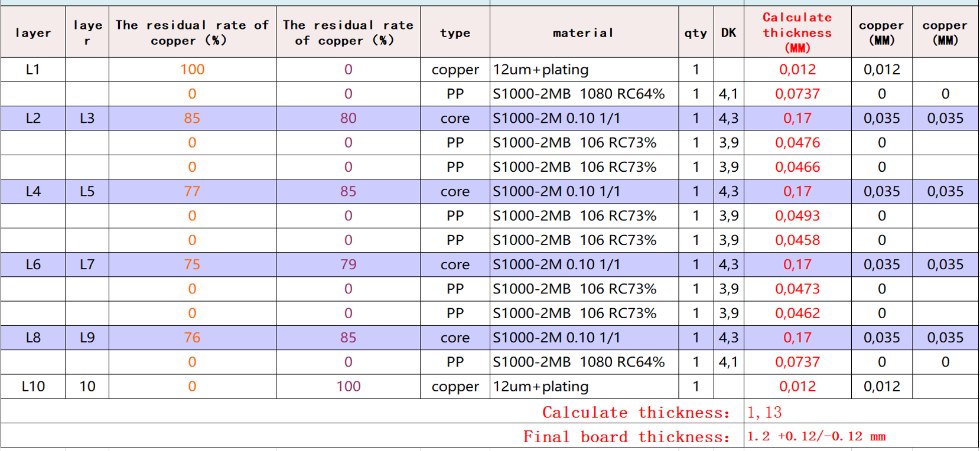Select the red 'Calculate thickness (MM)' header
The width and height of the screenshot is (980, 451).
coord(797,32)
